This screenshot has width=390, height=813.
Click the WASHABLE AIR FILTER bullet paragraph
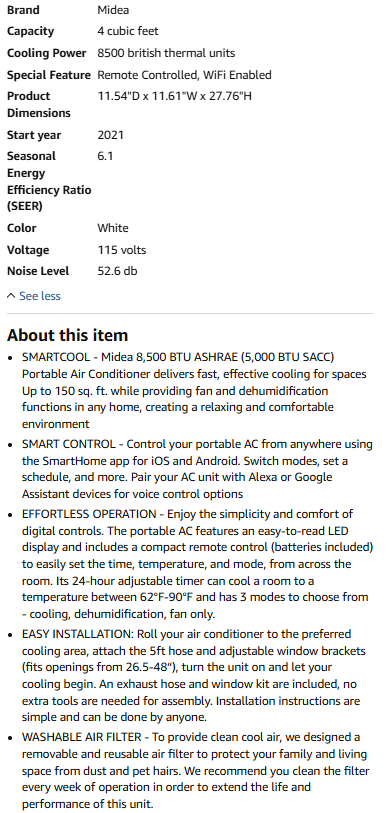point(196,770)
